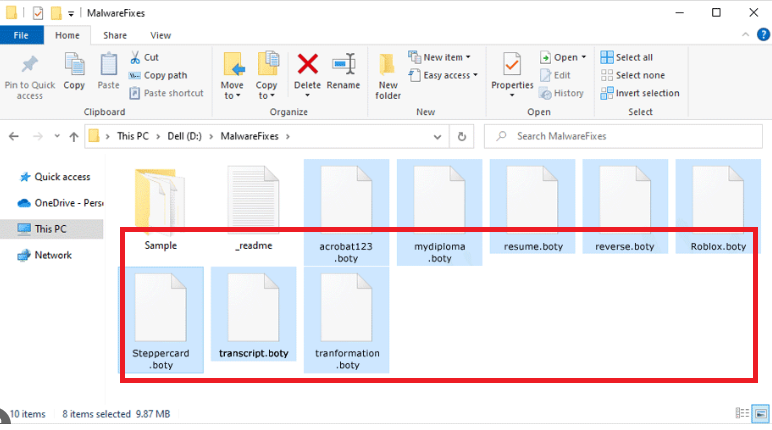
Task: Click the Copy ribbon button
Action: coord(74,72)
